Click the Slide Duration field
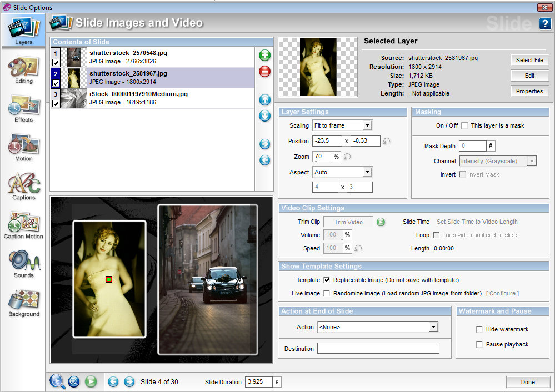Screen dimensions: 555x392 pos(259,382)
